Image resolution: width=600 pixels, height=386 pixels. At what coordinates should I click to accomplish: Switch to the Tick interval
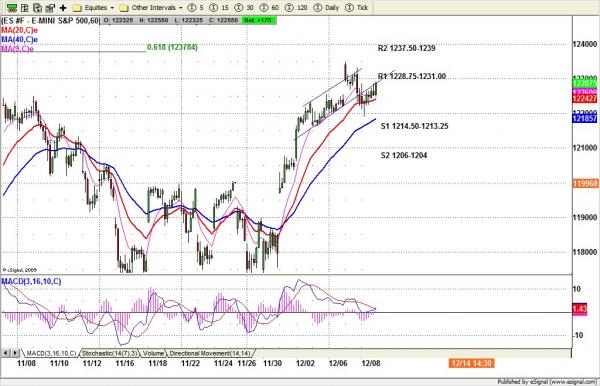coord(357,8)
